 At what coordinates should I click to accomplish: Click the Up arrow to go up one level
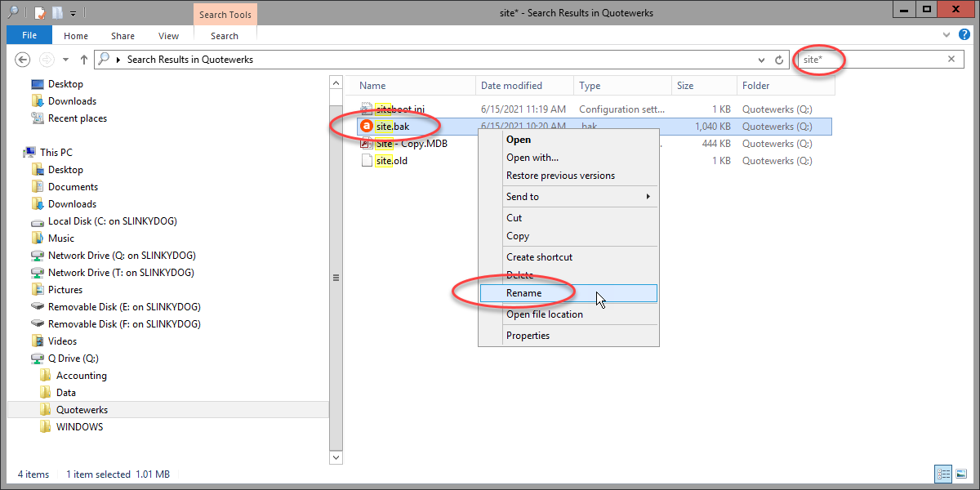[83, 60]
